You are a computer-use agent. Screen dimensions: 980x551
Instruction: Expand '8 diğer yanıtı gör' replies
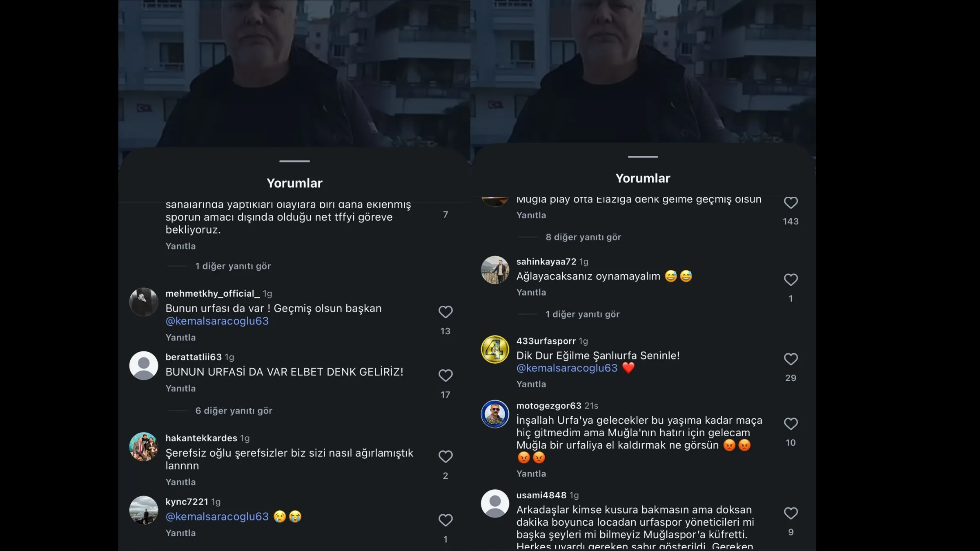pyautogui.click(x=583, y=237)
